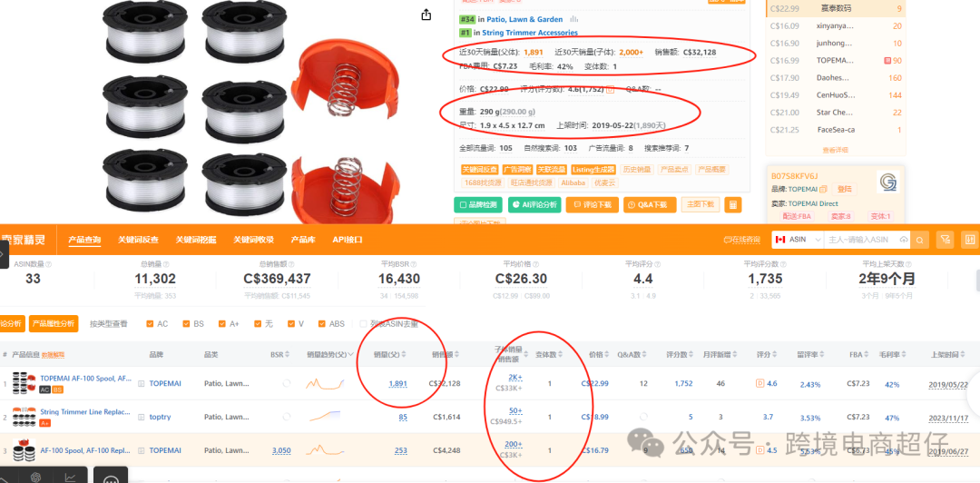
Task: Open the ASIN marketplace dropdown
Action: 798,240
